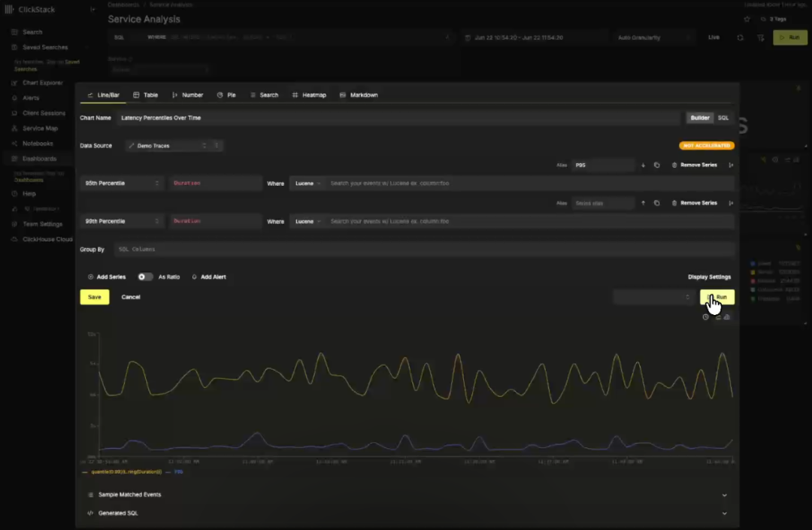Expand the Generated SQL section

(x=408, y=513)
